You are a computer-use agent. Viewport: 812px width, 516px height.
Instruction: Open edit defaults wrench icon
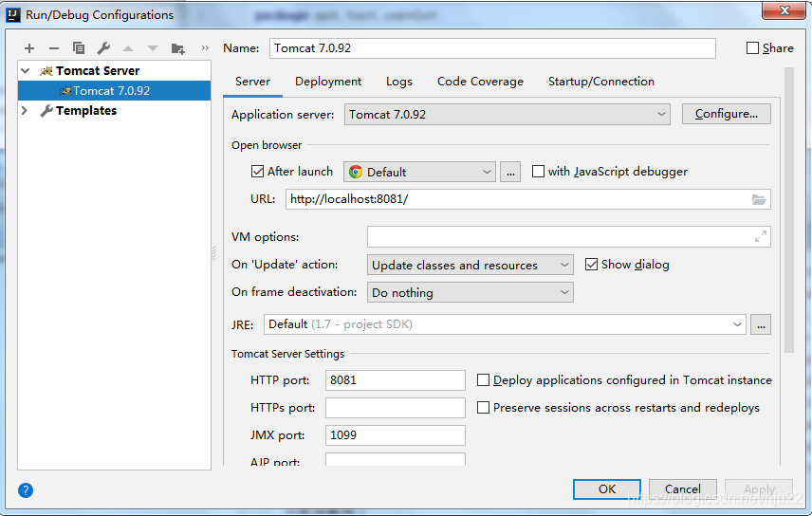(x=103, y=48)
